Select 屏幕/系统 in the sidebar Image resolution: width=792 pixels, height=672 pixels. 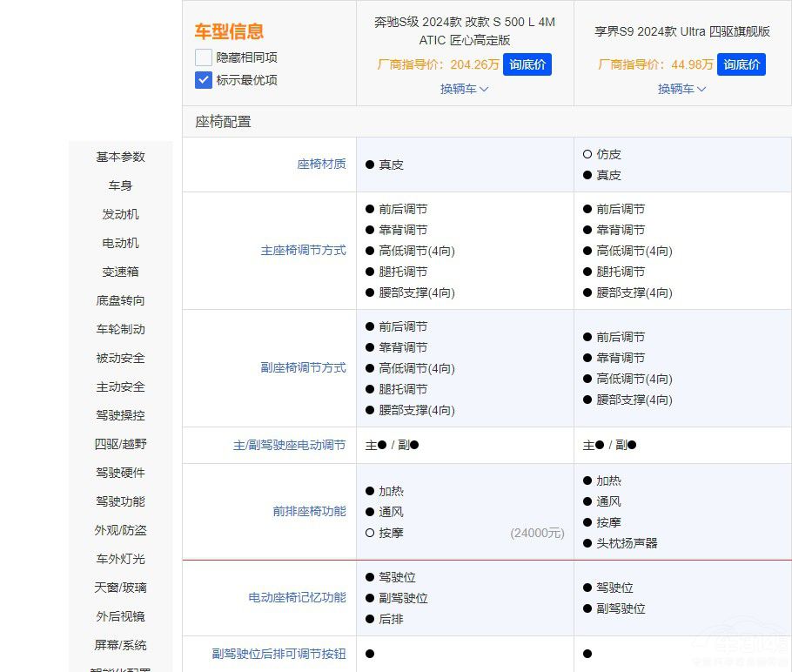(120, 645)
